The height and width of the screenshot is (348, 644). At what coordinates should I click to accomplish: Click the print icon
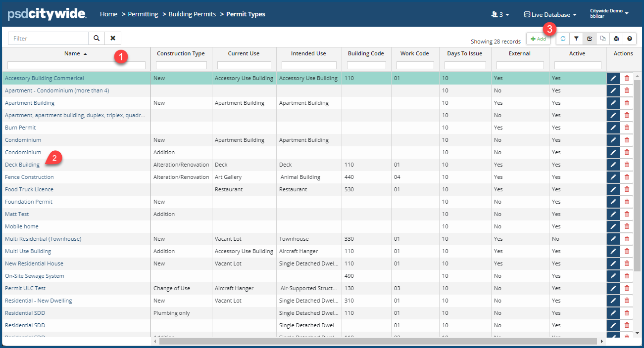tap(616, 39)
